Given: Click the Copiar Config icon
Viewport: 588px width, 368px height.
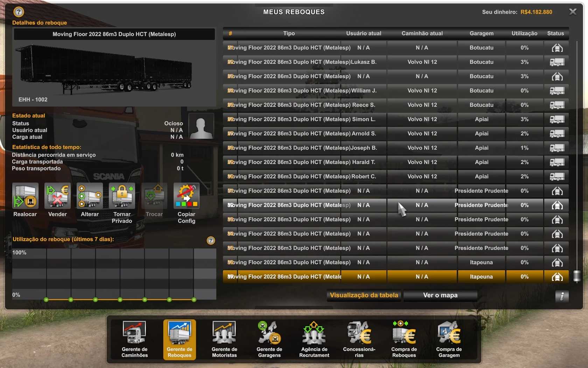Looking at the screenshot, I should coord(186,196).
